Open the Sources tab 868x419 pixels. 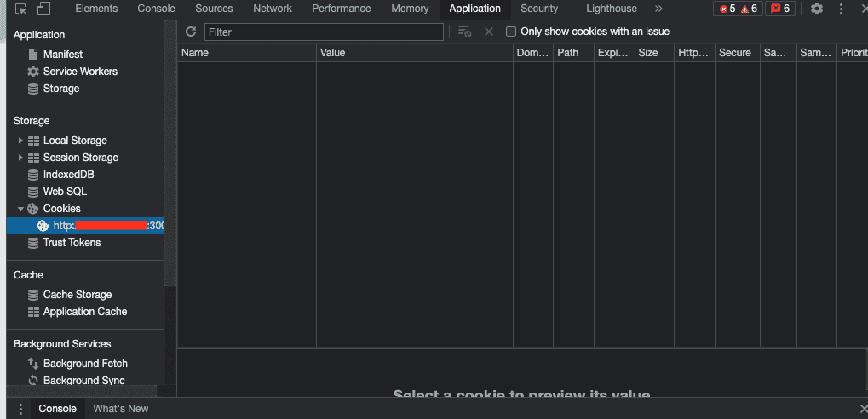[214, 9]
